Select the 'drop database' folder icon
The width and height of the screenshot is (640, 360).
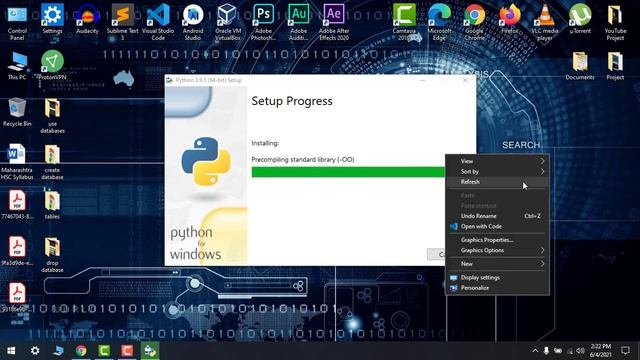pyautogui.click(x=52, y=255)
